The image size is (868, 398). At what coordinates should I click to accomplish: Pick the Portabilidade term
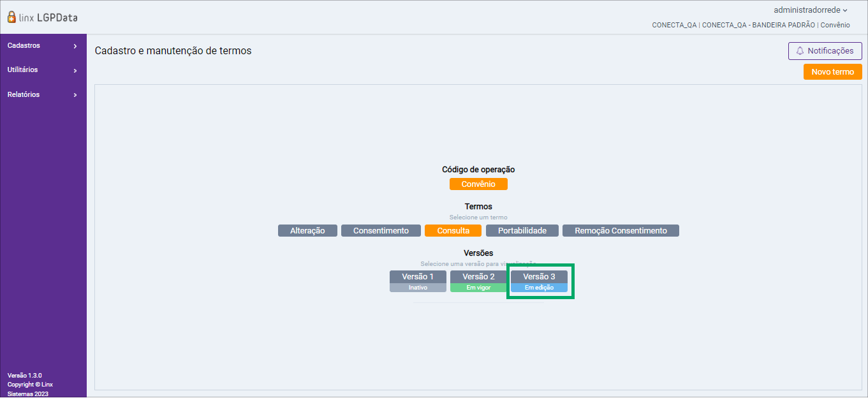522,231
